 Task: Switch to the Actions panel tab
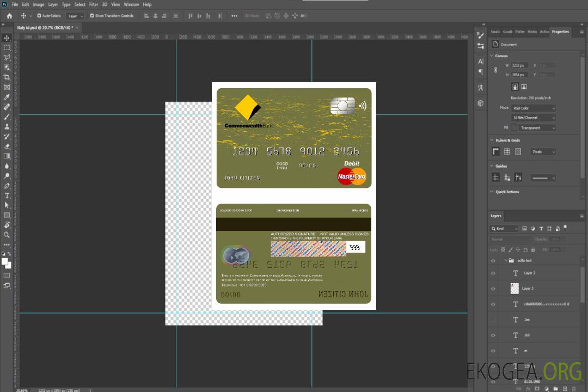coord(544,32)
